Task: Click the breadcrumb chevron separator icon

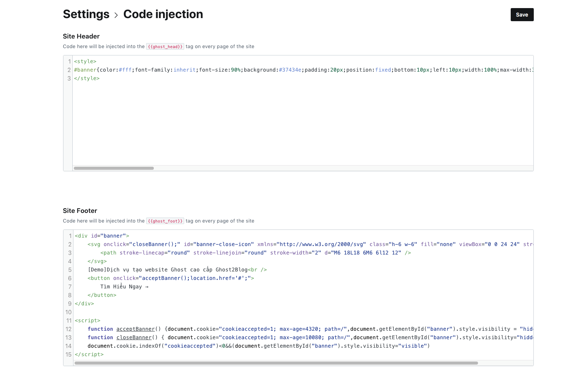Action: tap(116, 15)
